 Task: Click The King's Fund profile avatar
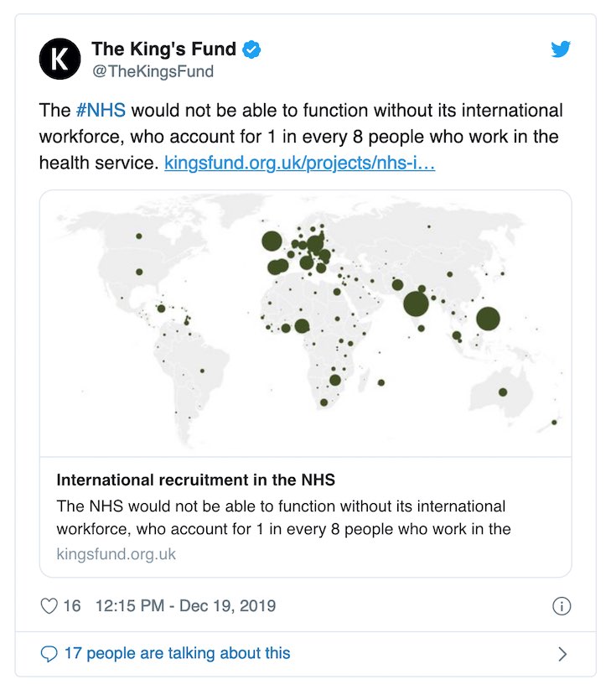click(60, 59)
